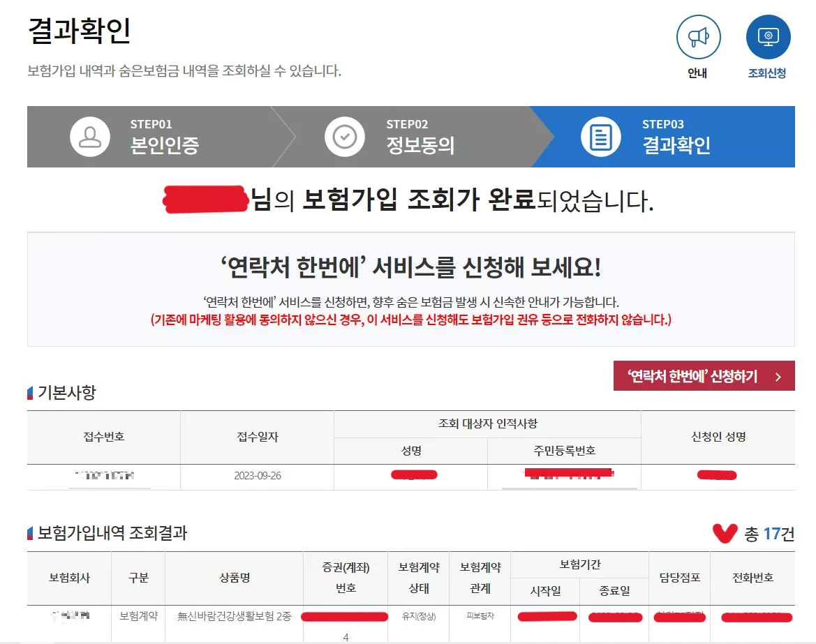
Task: Click the 無신바람건강생활보험 2종 product name
Action: pos(235,616)
